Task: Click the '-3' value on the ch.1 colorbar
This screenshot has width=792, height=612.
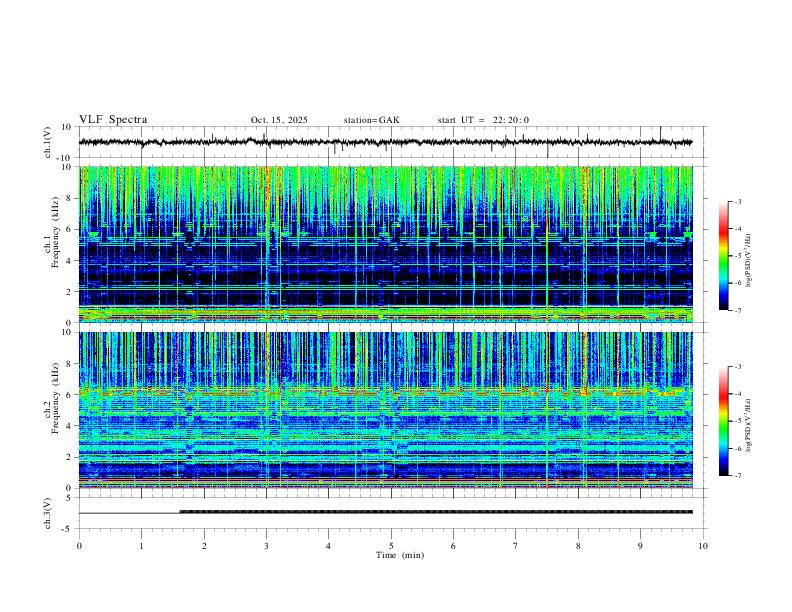Action: (x=737, y=201)
